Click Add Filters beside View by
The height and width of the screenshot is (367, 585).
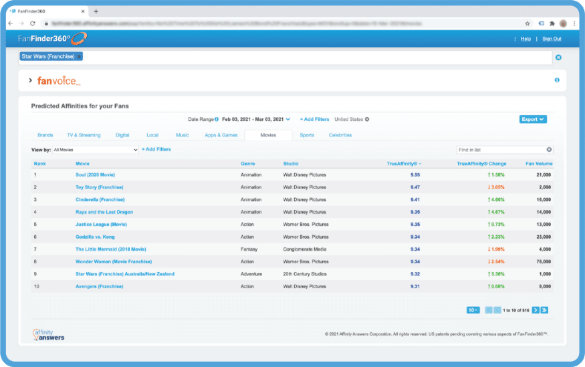[x=156, y=149]
